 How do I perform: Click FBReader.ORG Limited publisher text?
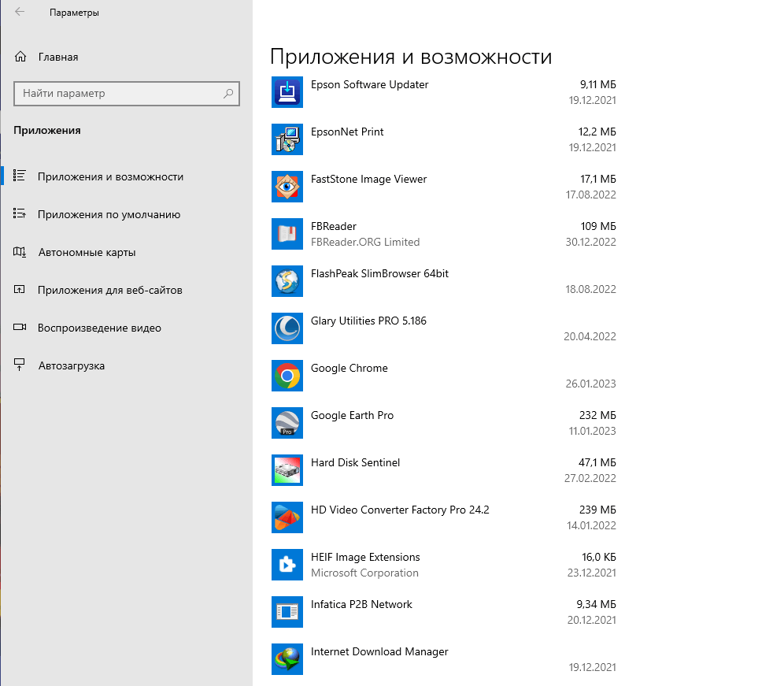coord(365,242)
